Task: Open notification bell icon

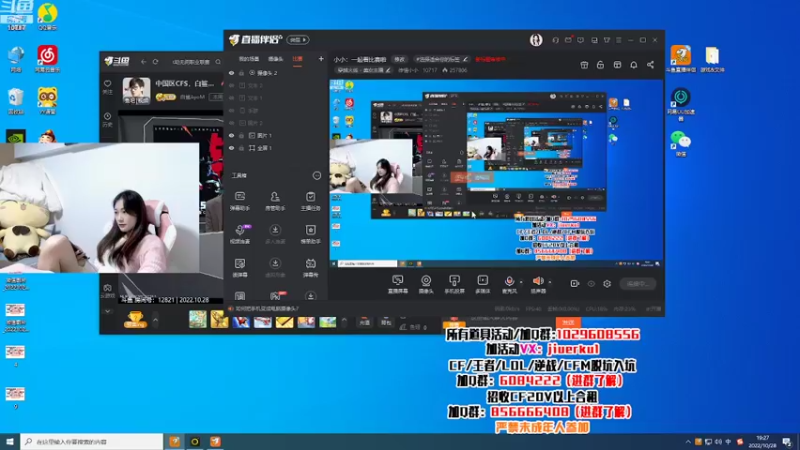Action: coord(634,65)
